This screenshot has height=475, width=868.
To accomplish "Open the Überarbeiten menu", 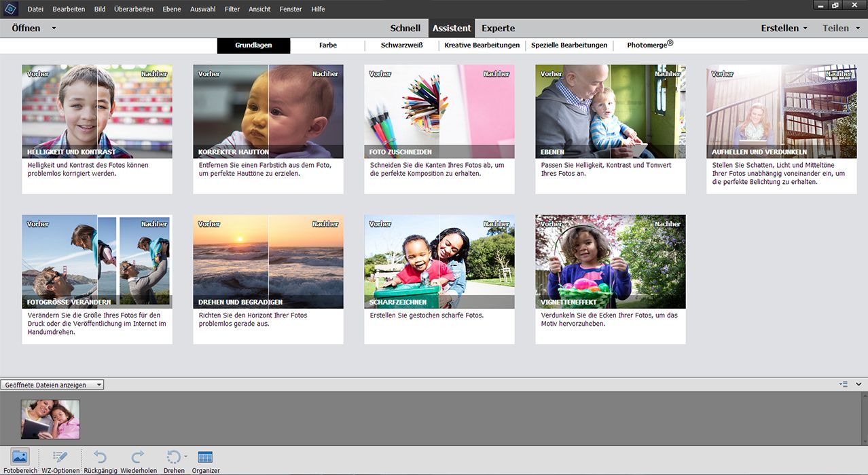I will pos(134,9).
